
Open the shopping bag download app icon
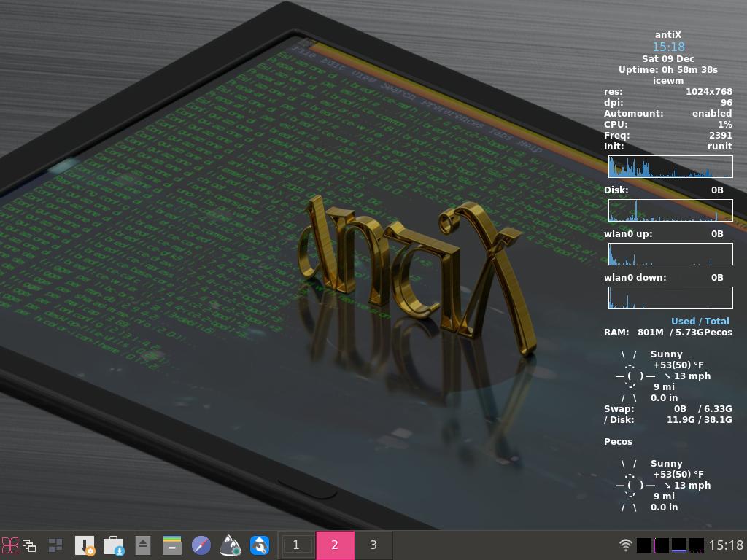click(x=114, y=545)
